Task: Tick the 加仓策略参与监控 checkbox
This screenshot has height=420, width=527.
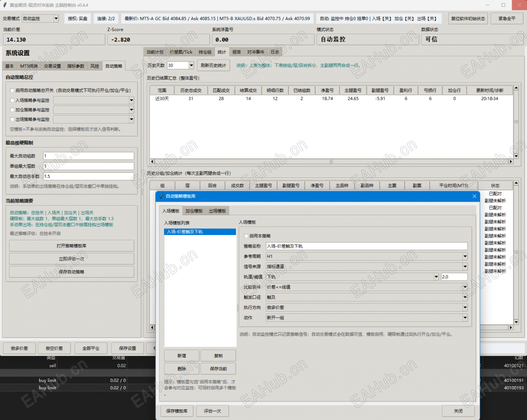Action: (12, 109)
